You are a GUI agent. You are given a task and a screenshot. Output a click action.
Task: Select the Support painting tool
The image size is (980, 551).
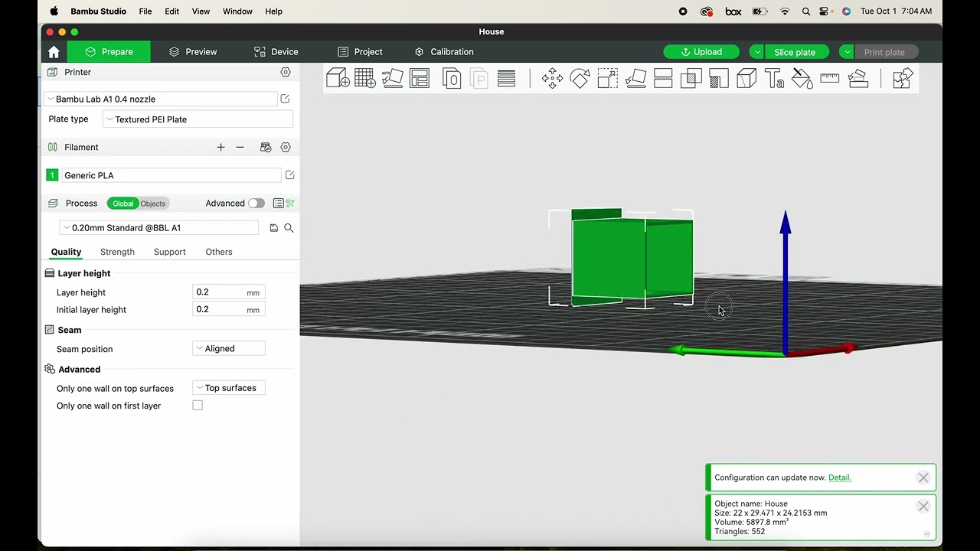pos(718,79)
